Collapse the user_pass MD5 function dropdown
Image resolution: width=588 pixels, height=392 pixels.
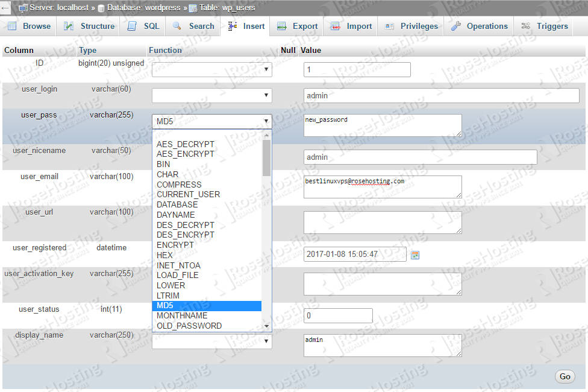coord(212,121)
